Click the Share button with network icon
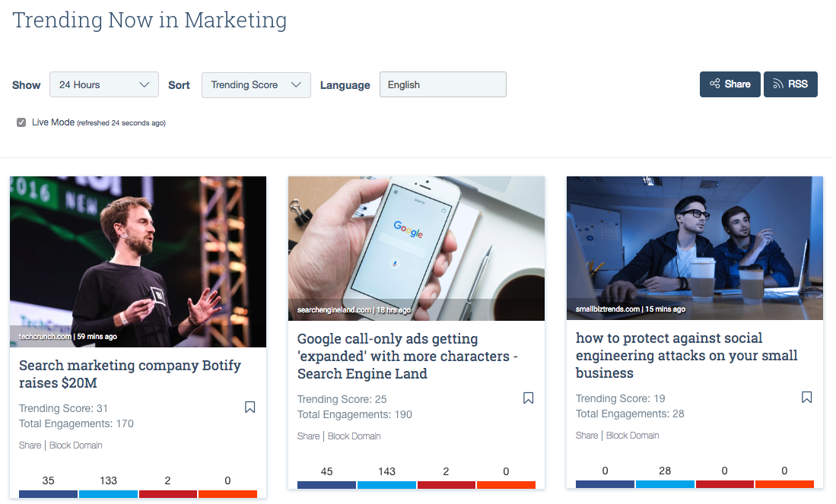This screenshot has height=504, width=836. click(x=730, y=84)
